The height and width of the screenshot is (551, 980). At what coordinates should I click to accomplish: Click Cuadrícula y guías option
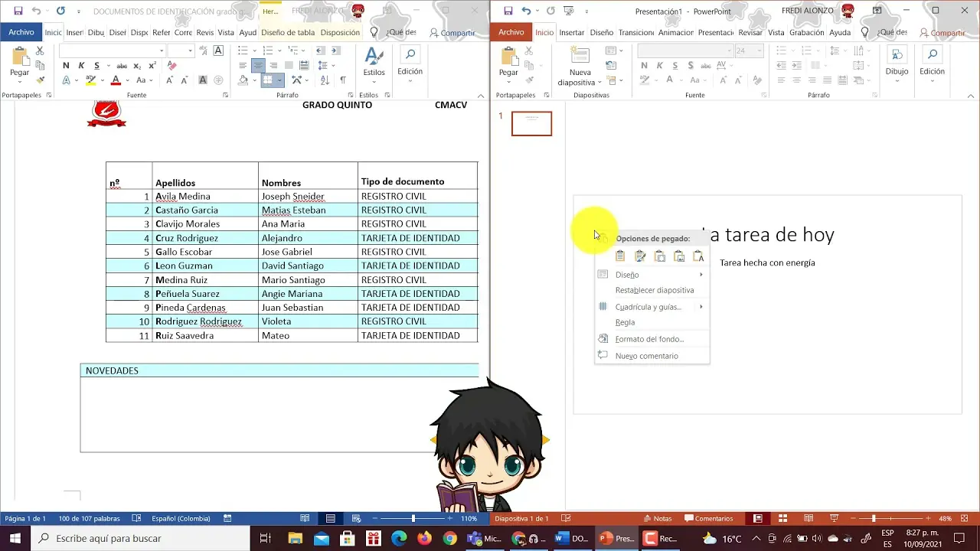(x=652, y=307)
